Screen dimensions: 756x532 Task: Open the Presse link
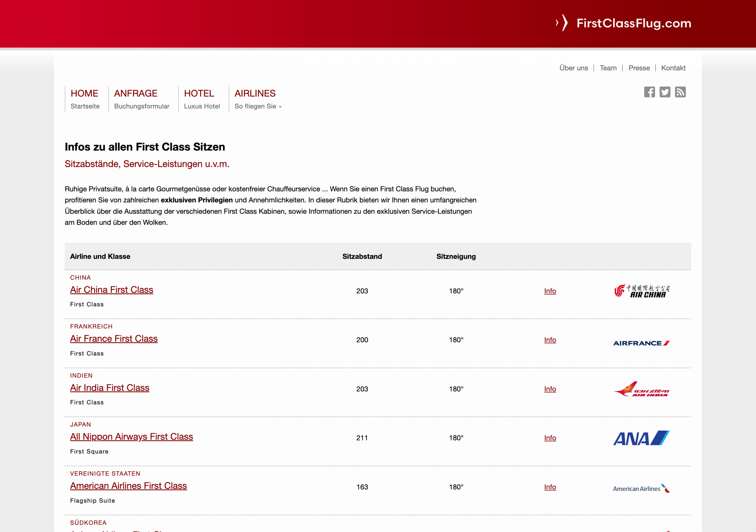(x=639, y=68)
